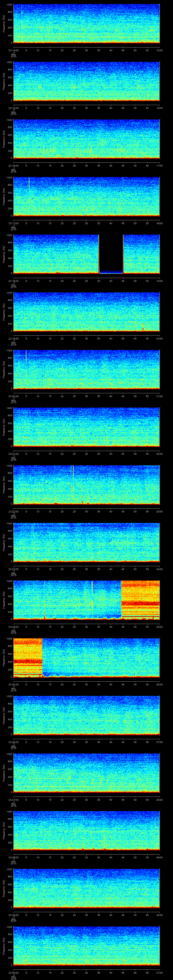Click the 19:00 end time label

coord(159,281)
